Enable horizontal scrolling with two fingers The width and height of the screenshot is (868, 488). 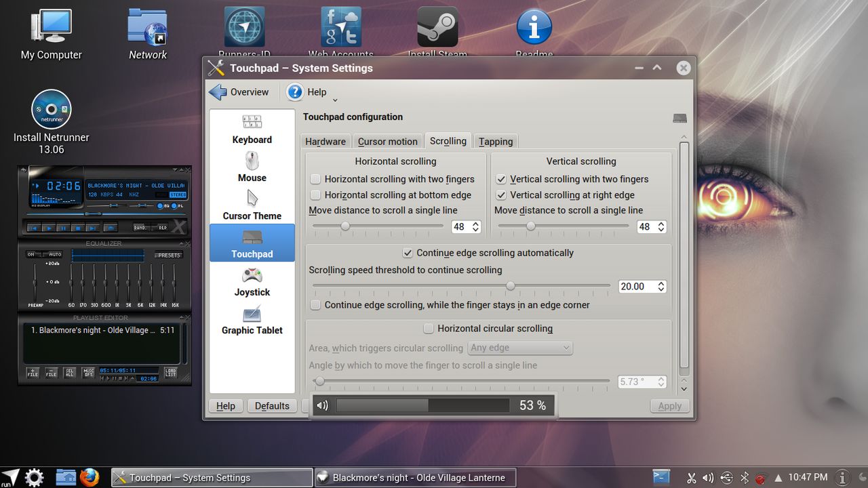coord(315,179)
